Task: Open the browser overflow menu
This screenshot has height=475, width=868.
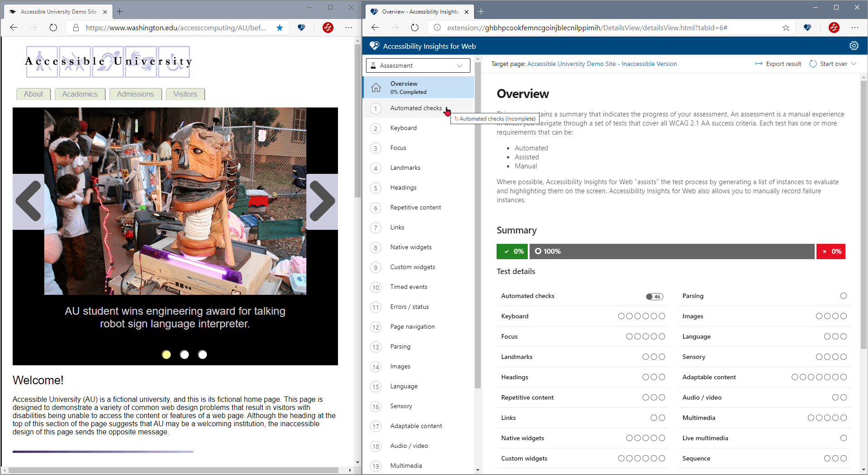Action: tap(349, 28)
